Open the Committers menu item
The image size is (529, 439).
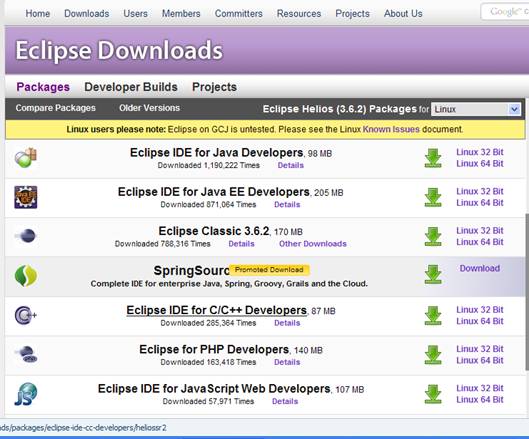click(239, 13)
